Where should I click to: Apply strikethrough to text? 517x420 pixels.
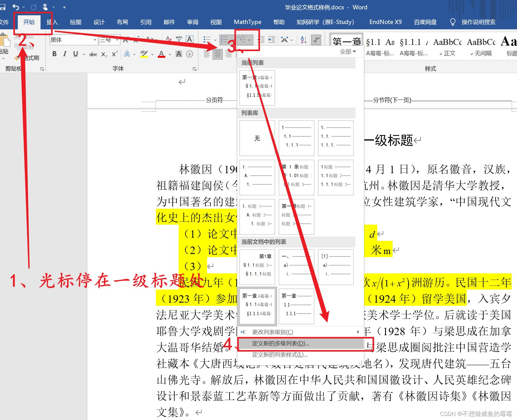(93, 54)
